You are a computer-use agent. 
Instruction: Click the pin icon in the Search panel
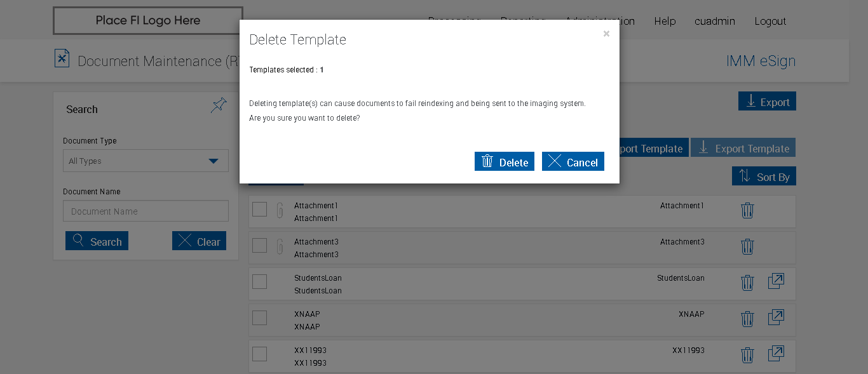tap(218, 105)
